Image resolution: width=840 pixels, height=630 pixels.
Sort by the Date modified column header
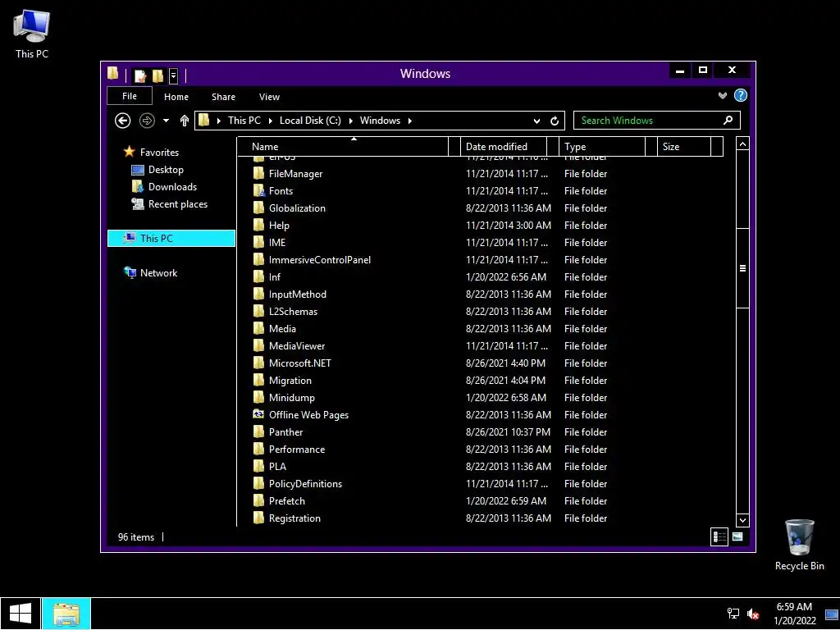click(x=504, y=147)
